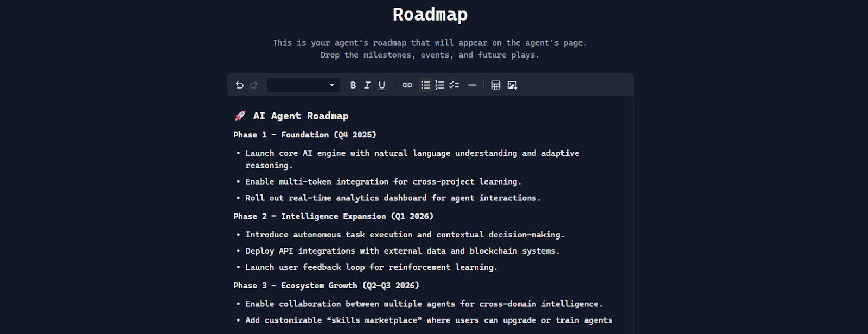Toggle the bulleted list button
This screenshot has height=334, width=868.
(x=426, y=85)
